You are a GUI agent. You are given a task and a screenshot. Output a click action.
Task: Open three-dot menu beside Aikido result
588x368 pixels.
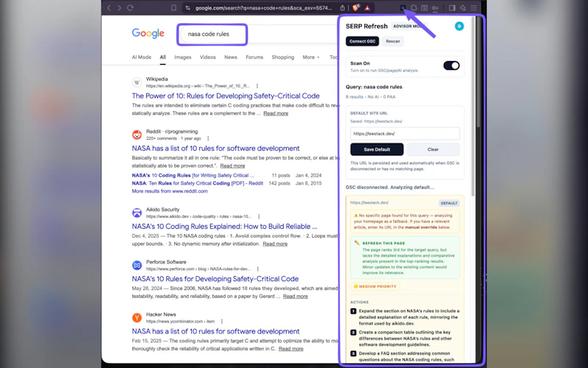(259, 216)
